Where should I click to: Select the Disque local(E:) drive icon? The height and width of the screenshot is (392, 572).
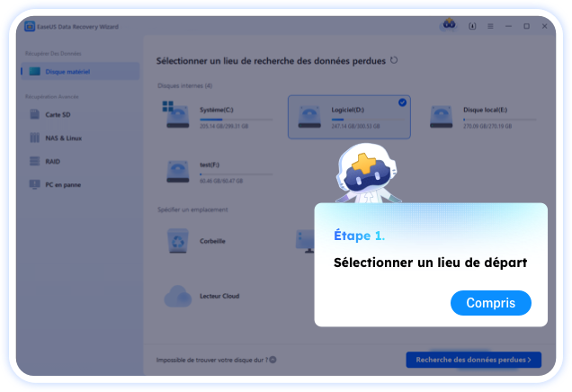pyautogui.click(x=441, y=117)
